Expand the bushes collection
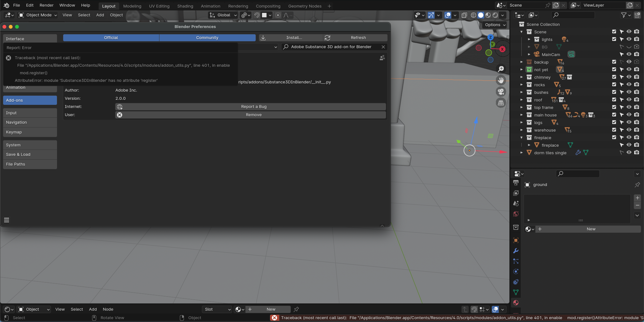The height and width of the screenshot is (322, 644). (x=521, y=92)
